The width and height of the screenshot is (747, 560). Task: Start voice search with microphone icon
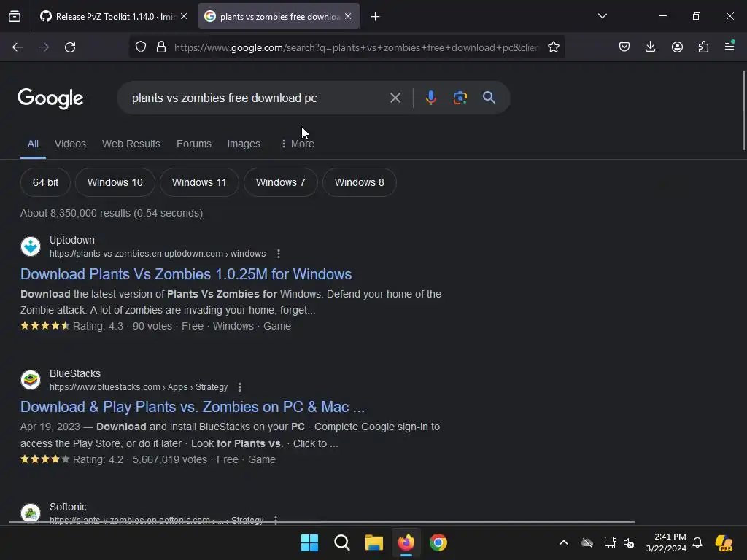[430, 98]
